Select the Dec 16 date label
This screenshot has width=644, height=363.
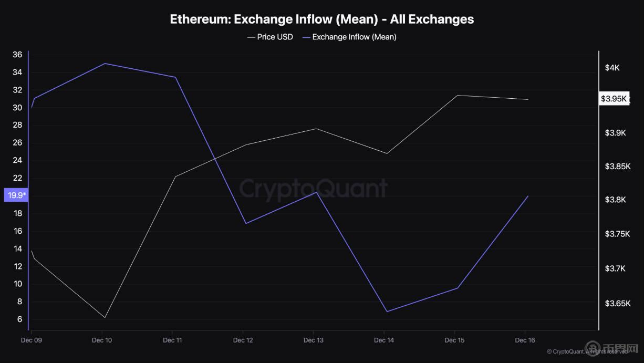point(525,340)
